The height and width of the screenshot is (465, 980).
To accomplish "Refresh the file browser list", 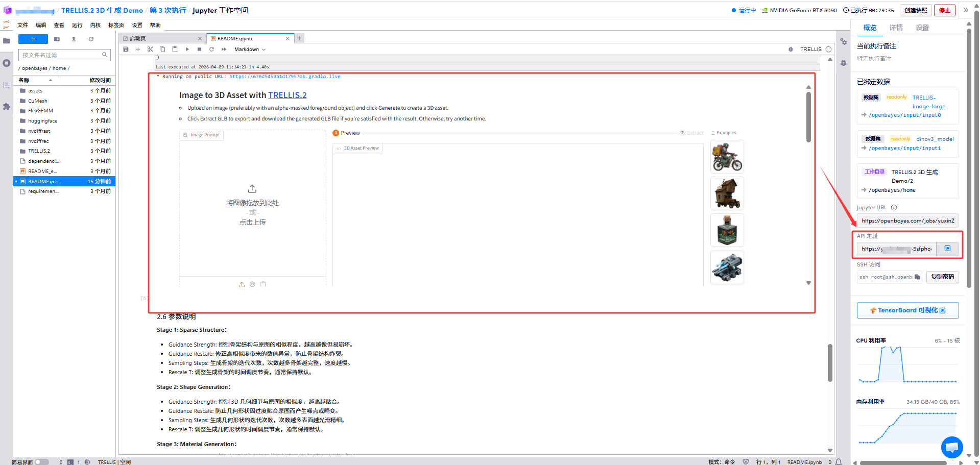I will point(91,39).
